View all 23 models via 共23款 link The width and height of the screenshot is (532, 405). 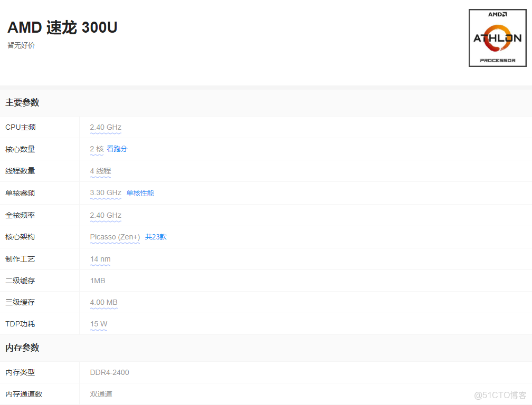[x=156, y=237]
